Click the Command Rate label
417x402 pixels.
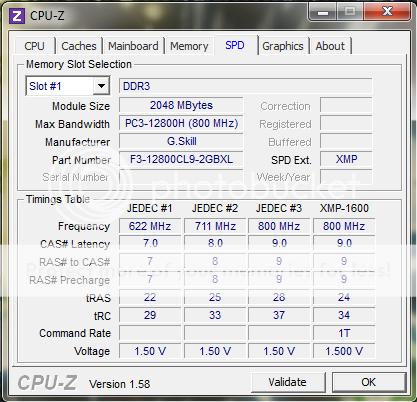coord(75,333)
